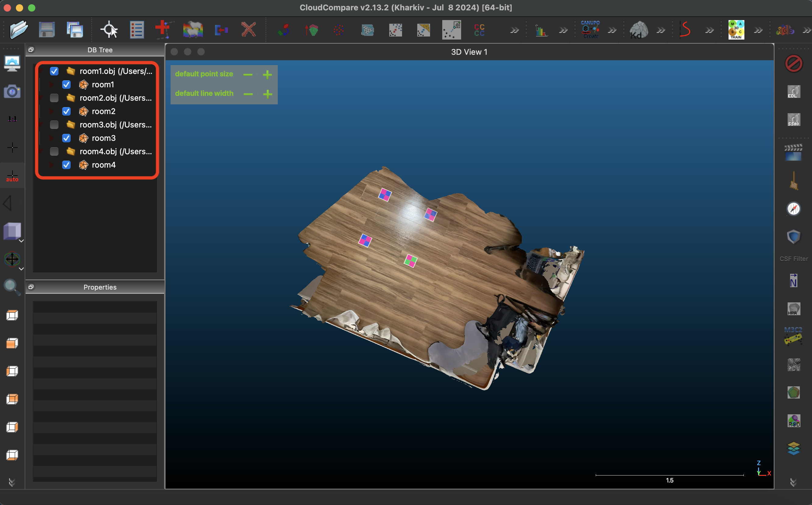Screen dimensions: 812x505
Task: Decrease default line width with minus
Action: 248,94
